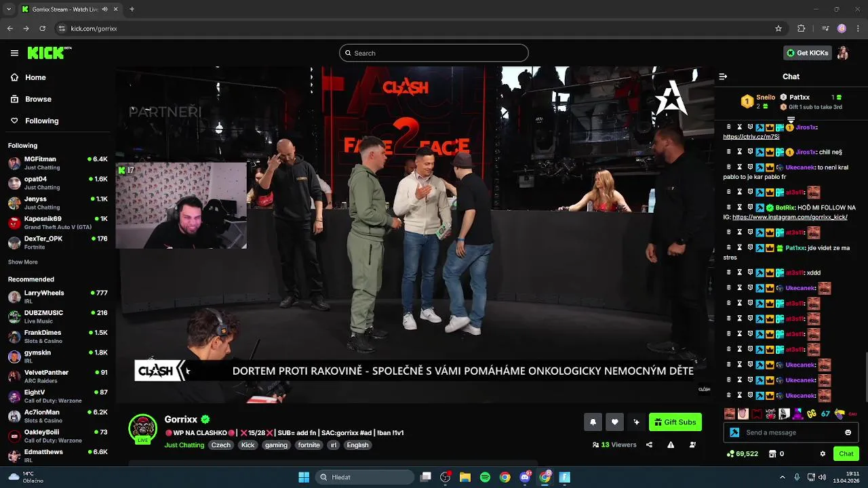Open Discord from the taskbar
The image size is (868, 488).
point(525,477)
